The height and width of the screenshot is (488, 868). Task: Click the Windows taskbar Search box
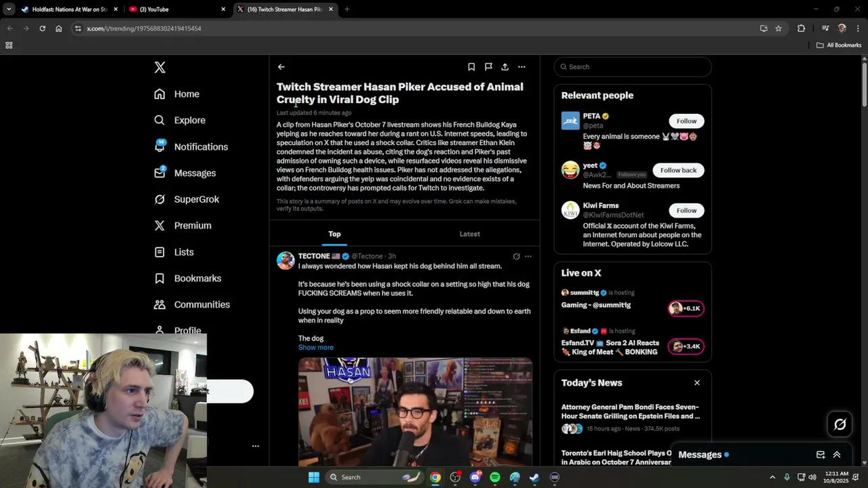374,477
